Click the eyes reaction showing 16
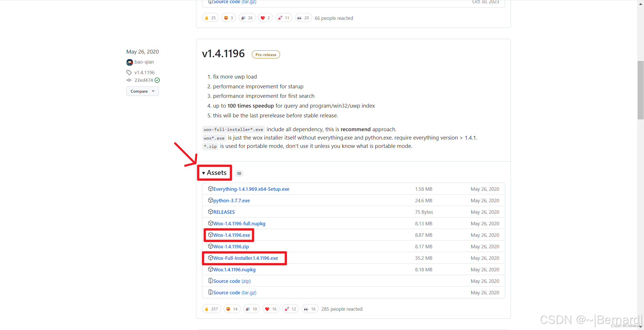This screenshot has height=330, width=644. point(310,309)
